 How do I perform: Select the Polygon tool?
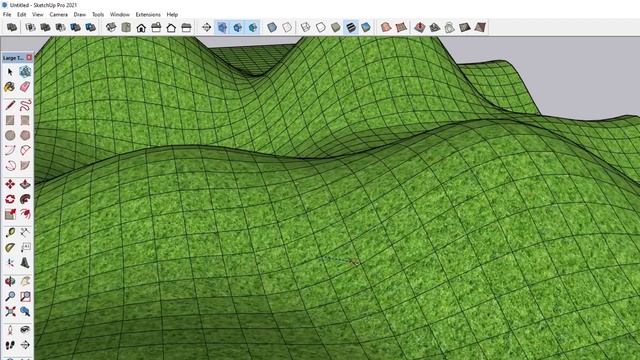pyautogui.click(x=25, y=135)
